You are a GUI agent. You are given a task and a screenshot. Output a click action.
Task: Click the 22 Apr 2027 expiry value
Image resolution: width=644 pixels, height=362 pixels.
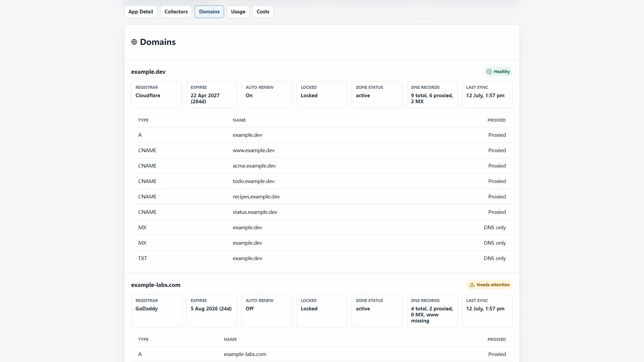(x=205, y=99)
